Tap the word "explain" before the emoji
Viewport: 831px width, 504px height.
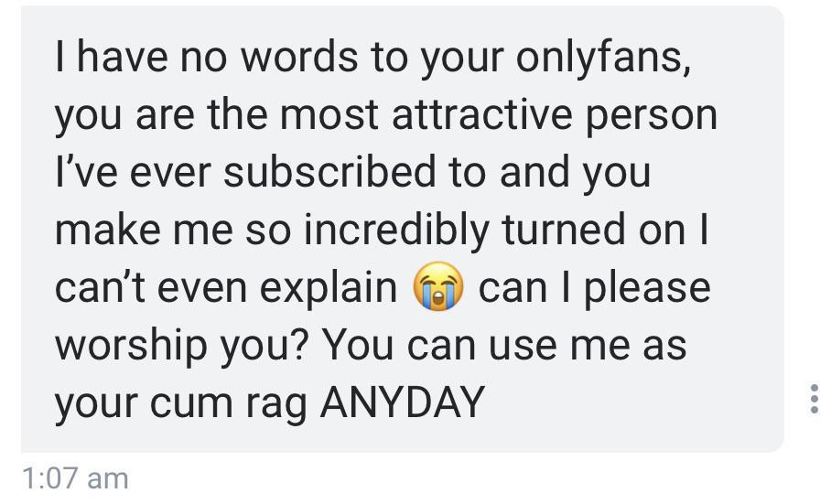click(329, 289)
